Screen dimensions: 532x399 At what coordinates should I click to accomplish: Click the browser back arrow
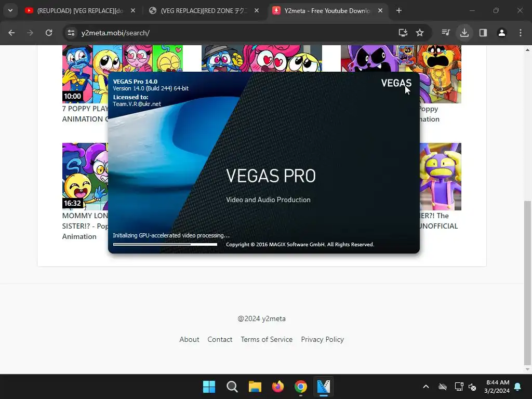[x=11, y=33]
